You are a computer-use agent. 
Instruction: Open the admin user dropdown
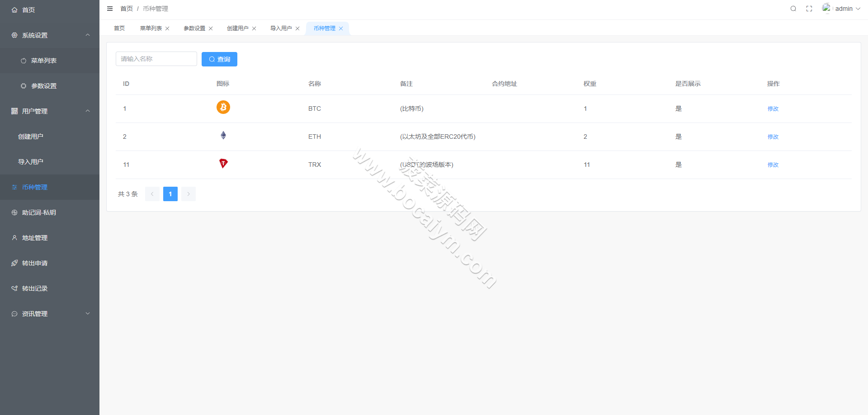tap(842, 9)
